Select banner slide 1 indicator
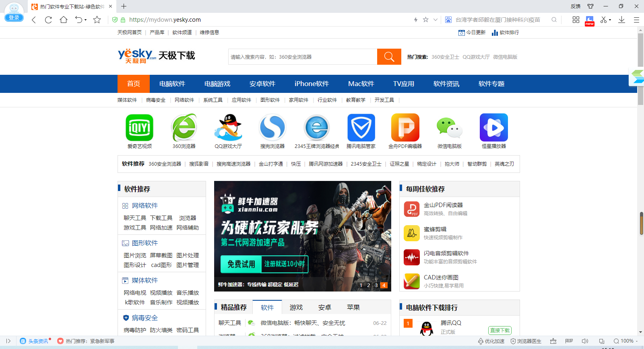The height and width of the screenshot is (349, 644). click(x=361, y=285)
